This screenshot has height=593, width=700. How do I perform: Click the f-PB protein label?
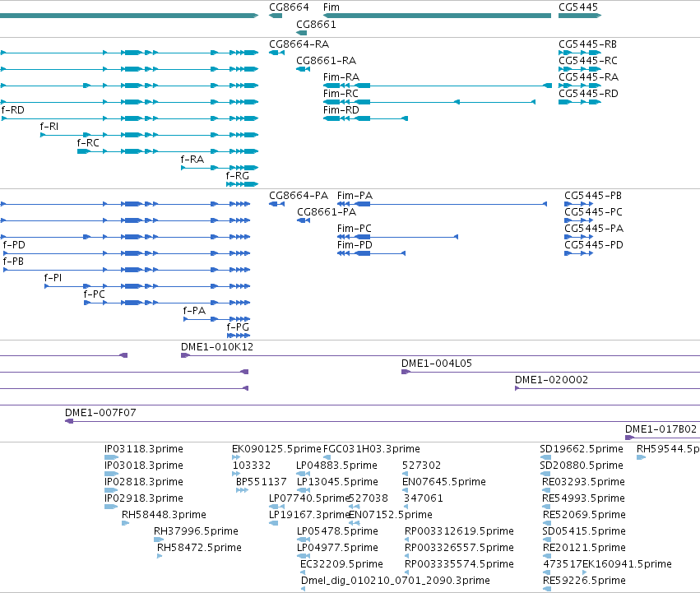tap(13, 262)
